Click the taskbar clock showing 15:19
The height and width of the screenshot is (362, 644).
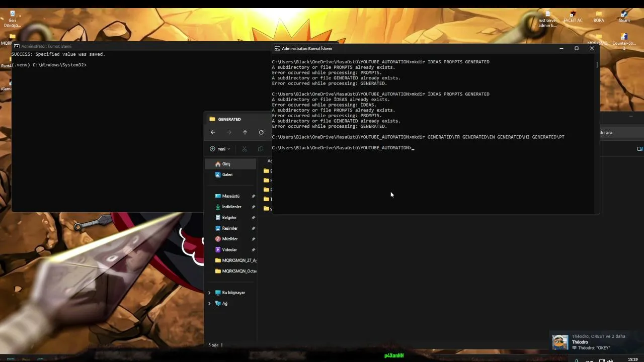pyautogui.click(x=632, y=359)
